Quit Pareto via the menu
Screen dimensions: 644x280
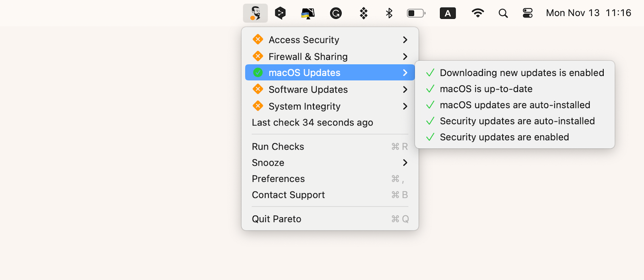coord(276,219)
